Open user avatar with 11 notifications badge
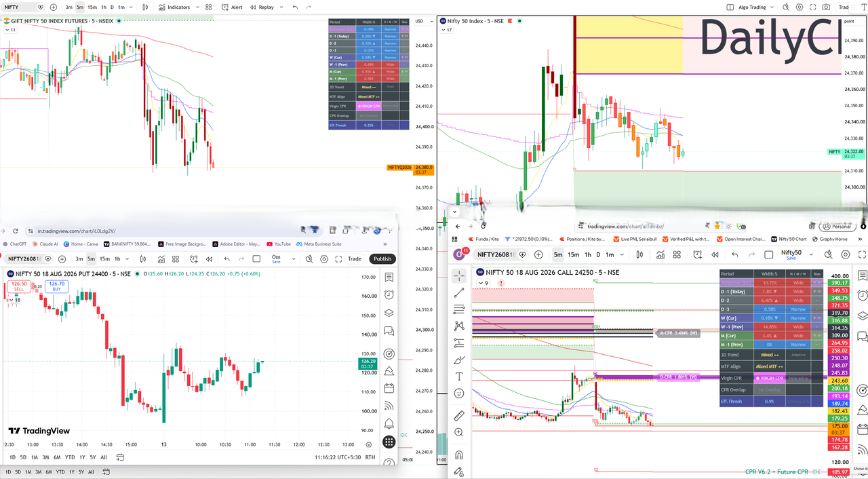The width and height of the screenshot is (868, 479). point(459,254)
